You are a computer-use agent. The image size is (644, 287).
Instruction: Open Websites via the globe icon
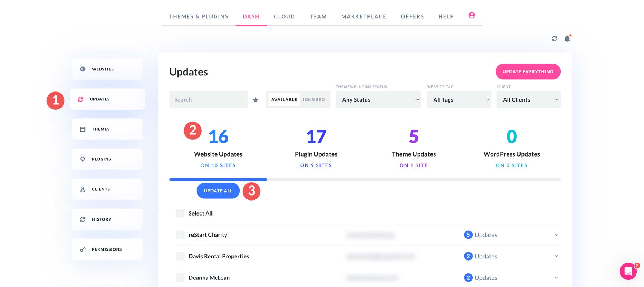click(x=83, y=69)
